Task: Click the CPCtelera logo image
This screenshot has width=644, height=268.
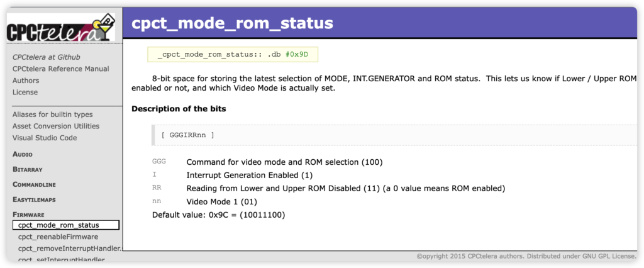Action: point(61,27)
